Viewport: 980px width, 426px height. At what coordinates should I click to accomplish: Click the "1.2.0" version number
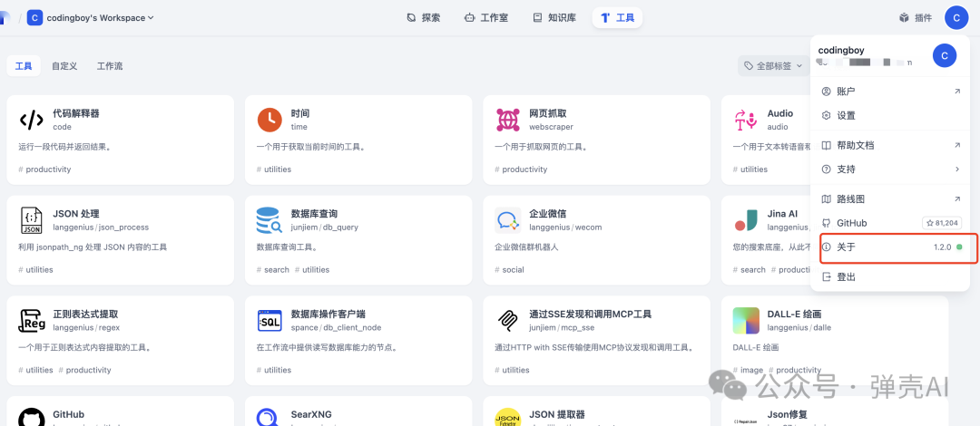coord(943,247)
